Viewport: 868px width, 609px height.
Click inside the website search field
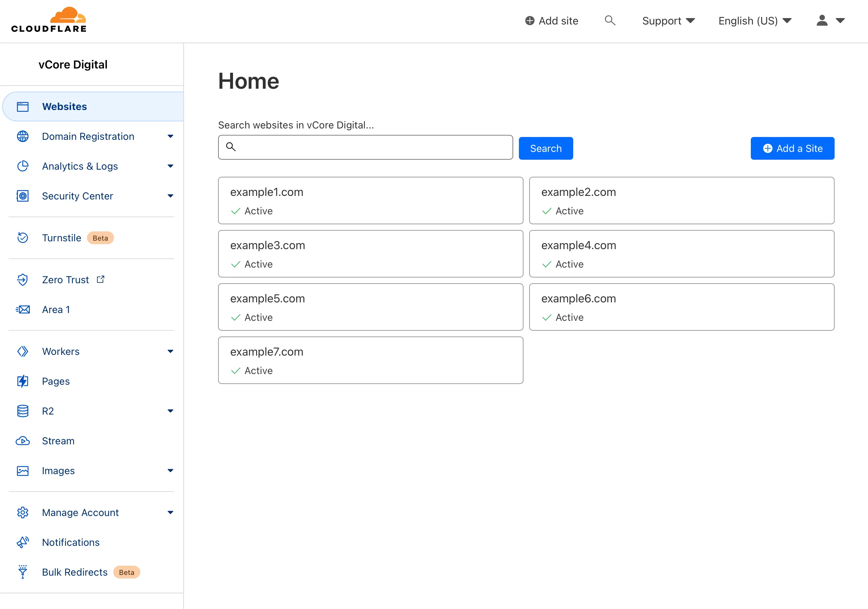click(365, 147)
